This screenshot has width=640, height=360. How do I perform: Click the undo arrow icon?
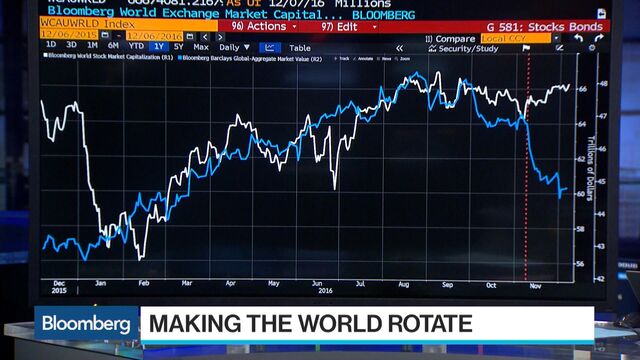tap(578, 38)
